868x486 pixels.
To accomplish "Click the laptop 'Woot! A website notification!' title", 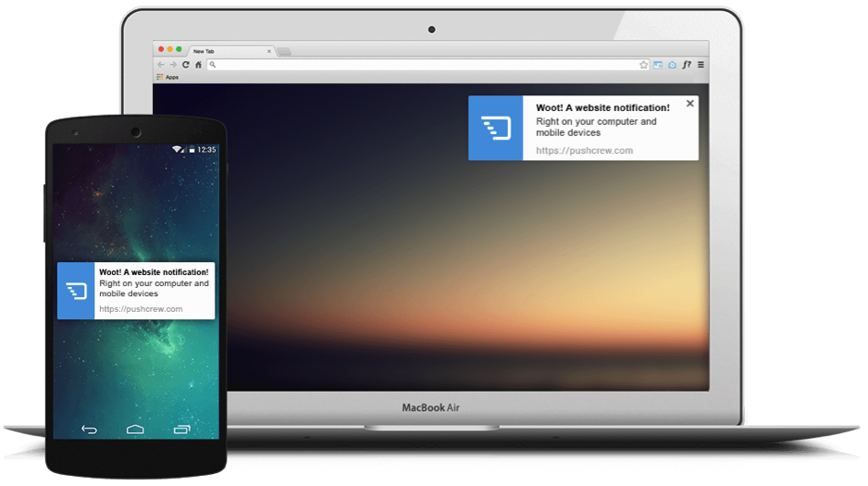I will coord(602,107).
